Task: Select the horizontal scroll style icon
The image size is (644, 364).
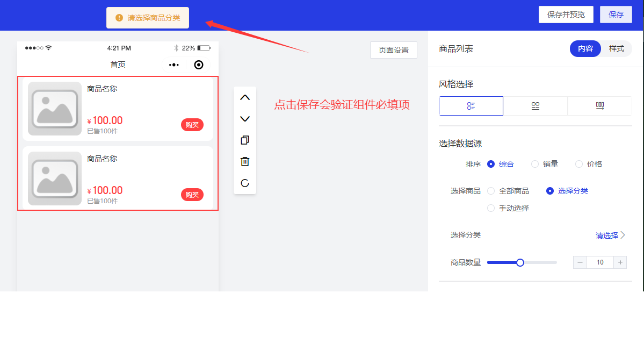Action: coord(600,106)
